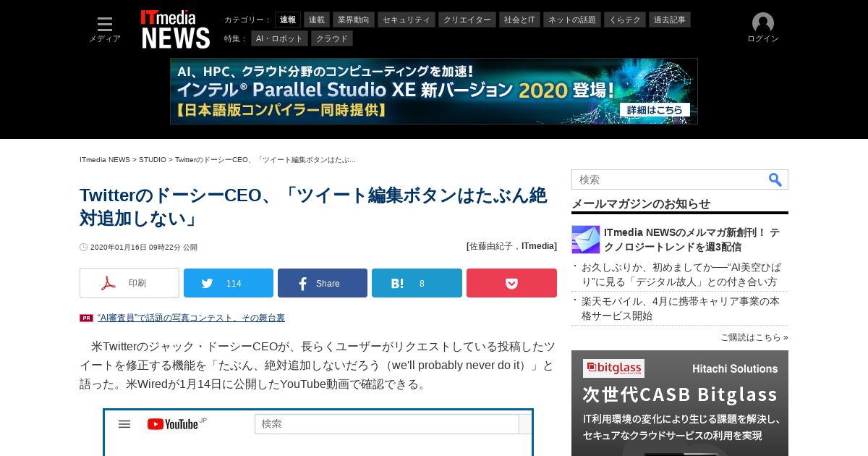Screen dimensions: 868x456
Task: Click the Intel Parallel Studio XE banner ad
Action: pyautogui.click(x=434, y=91)
